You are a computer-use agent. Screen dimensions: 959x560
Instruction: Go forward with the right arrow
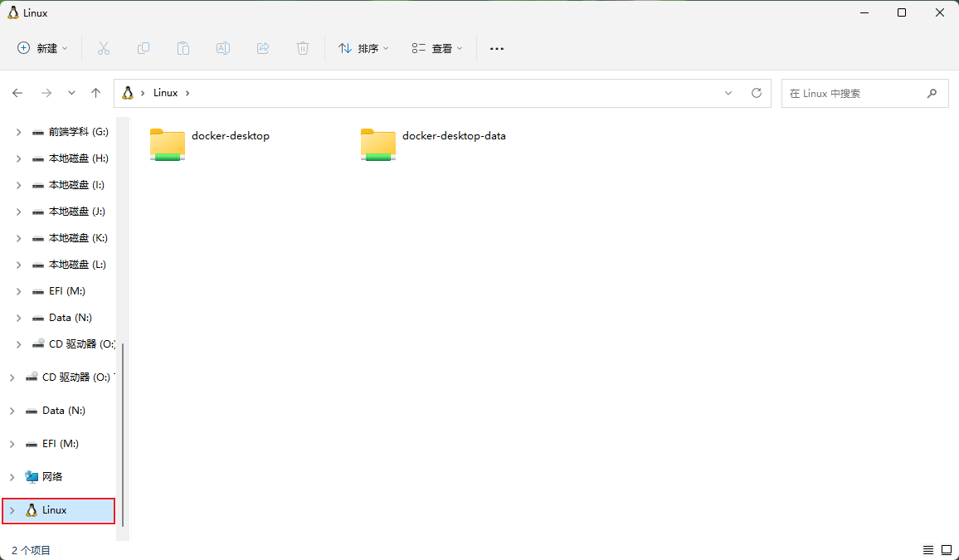pos(46,93)
